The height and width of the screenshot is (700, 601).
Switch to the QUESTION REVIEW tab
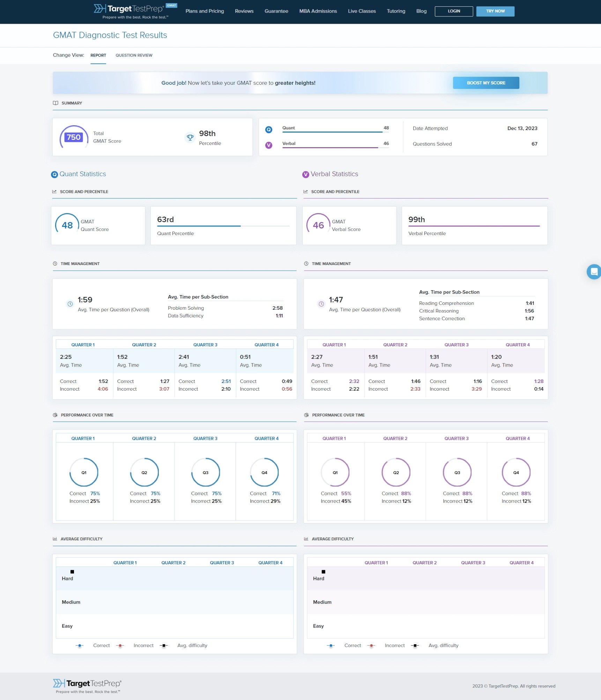tap(134, 55)
